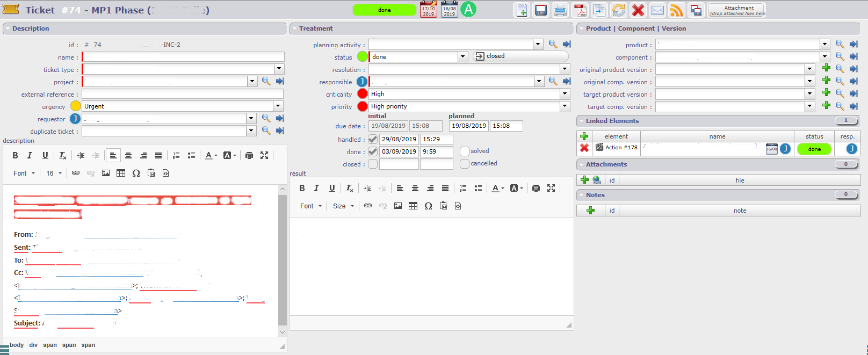The image size is (868, 355).
Task: Send the ticket by email using the envelope icon
Action: (657, 10)
